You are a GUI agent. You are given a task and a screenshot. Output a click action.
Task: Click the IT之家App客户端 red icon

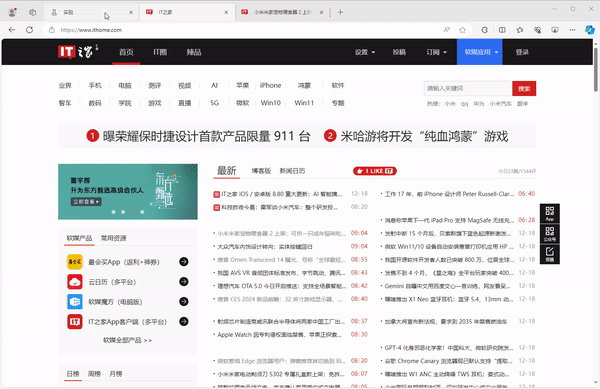point(75,321)
